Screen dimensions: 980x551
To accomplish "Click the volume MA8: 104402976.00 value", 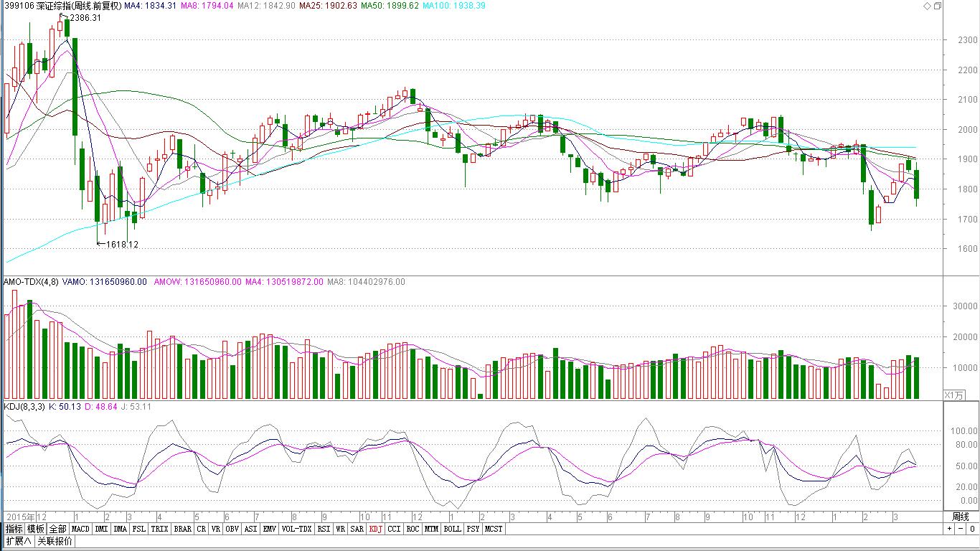I will [x=367, y=282].
